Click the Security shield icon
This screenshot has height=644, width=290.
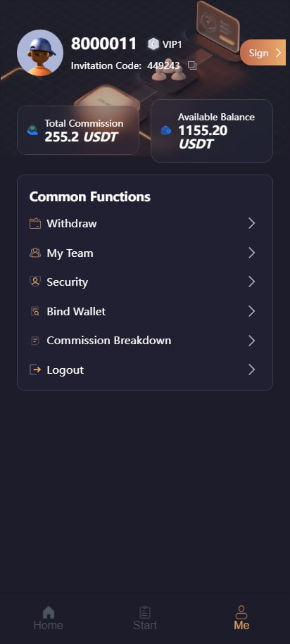point(35,282)
